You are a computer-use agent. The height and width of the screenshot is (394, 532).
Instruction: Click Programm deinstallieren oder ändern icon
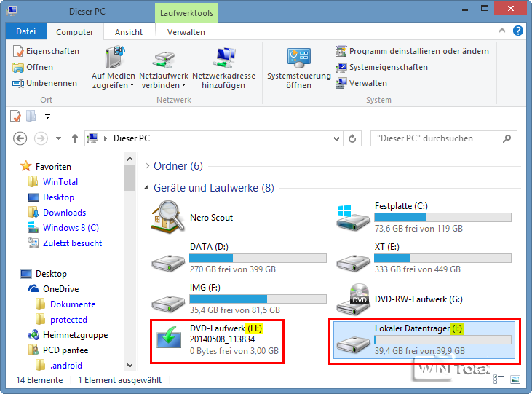[341, 51]
